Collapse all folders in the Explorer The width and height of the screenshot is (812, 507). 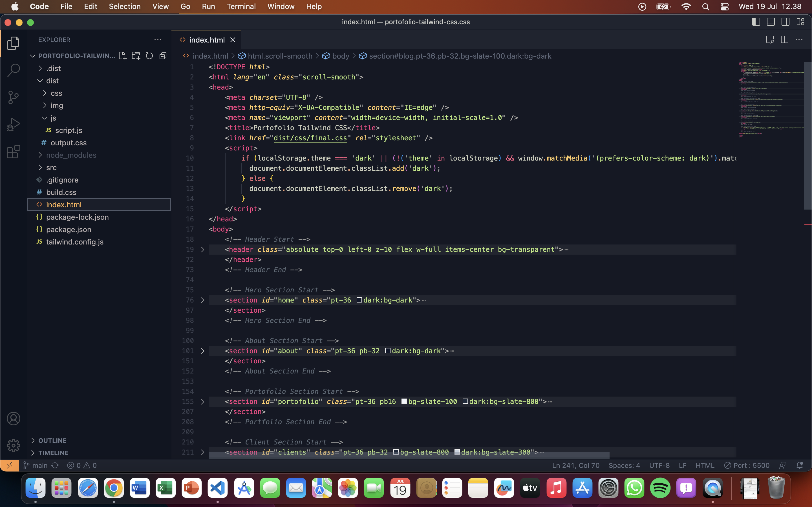coord(164,56)
